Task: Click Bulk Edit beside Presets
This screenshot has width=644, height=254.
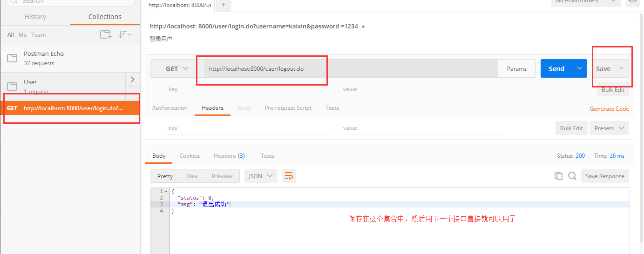Action: pyautogui.click(x=571, y=128)
